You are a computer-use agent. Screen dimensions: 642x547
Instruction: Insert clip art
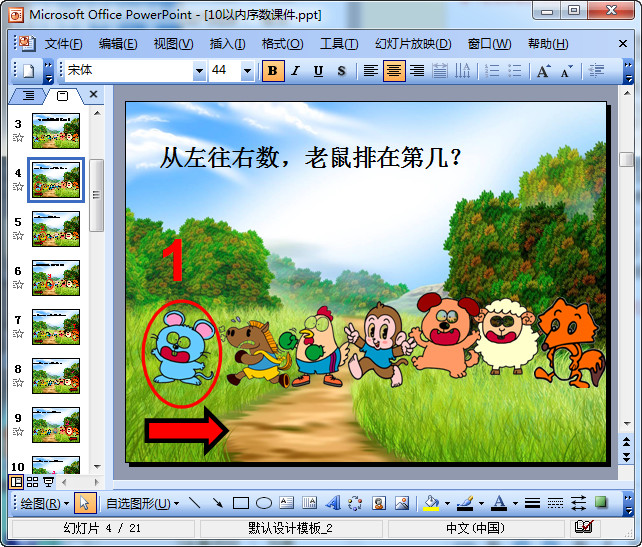379,503
